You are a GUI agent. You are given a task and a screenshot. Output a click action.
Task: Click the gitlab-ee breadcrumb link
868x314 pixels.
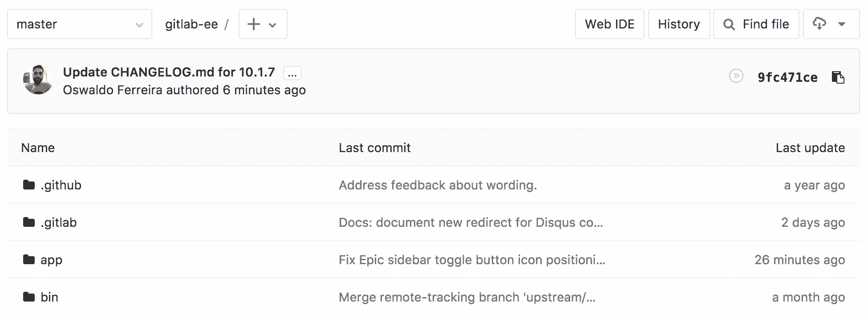pyautogui.click(x=191, y=24)
